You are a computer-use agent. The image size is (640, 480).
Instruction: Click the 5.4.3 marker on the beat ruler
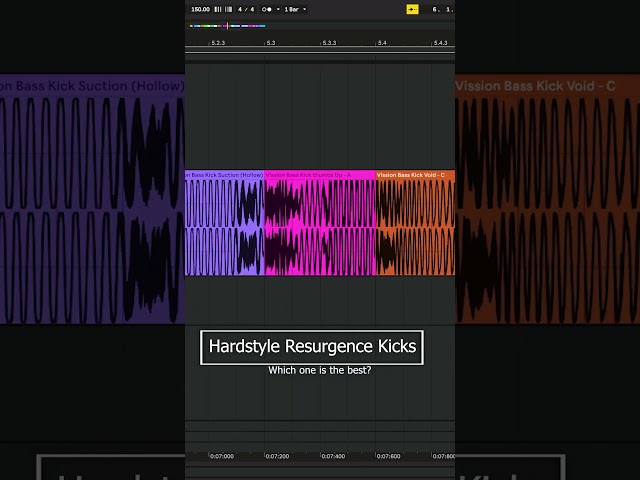coord(440,43)
